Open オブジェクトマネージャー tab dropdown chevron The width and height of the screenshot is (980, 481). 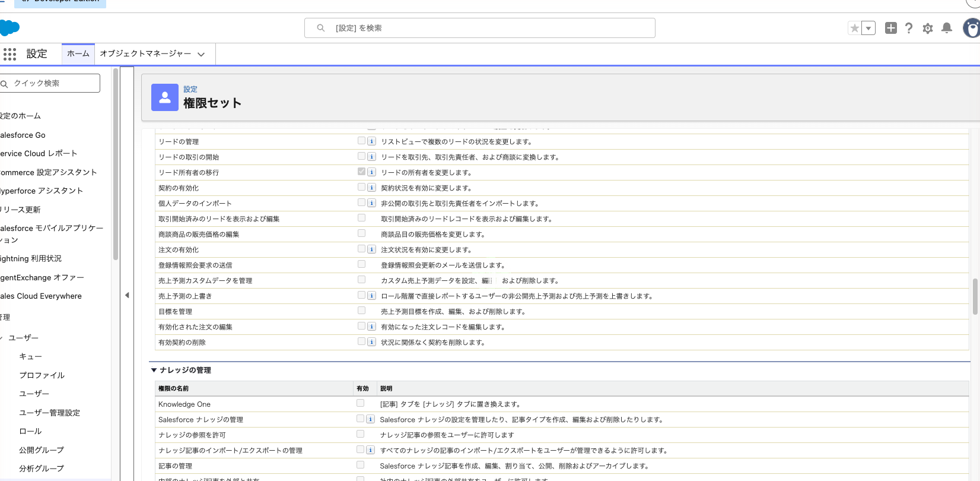201,54
